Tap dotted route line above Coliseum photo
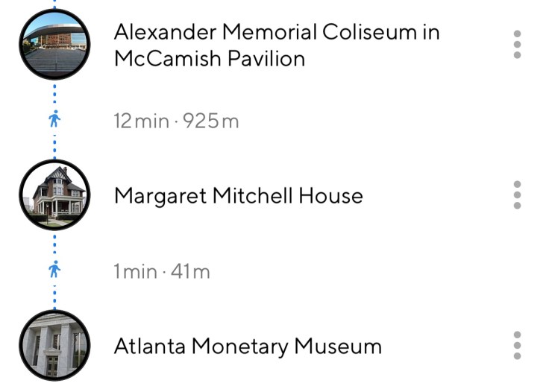552x392 pixels. [x=54, y=4]
